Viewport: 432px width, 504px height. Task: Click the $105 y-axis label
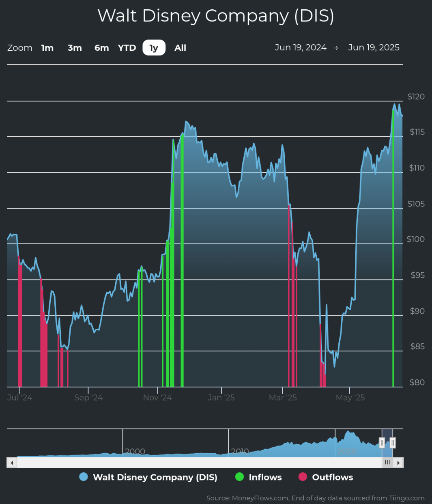pyautogui.click(x=416, y=204)
